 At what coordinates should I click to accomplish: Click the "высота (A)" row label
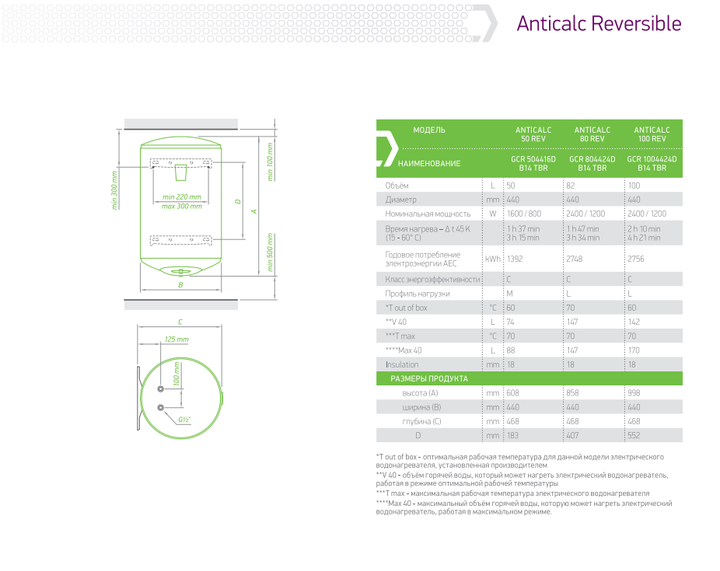coord(420,393)
